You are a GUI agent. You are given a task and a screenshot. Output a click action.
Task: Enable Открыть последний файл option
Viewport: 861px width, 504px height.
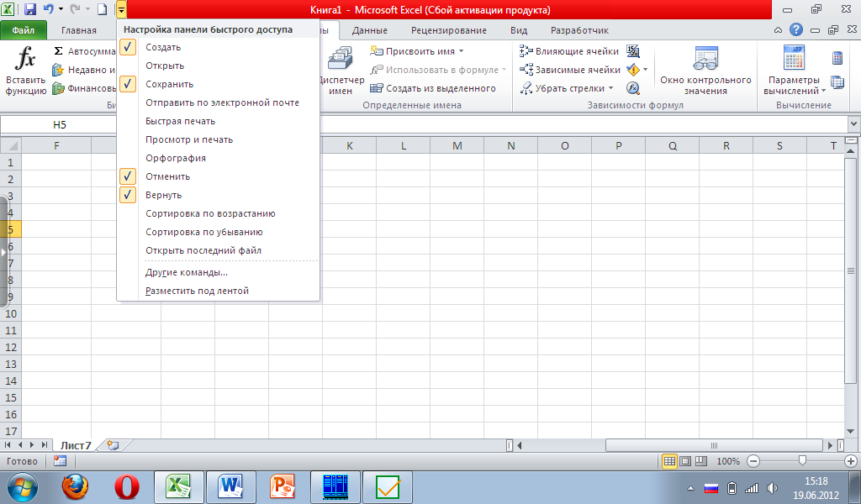point(218,250)
